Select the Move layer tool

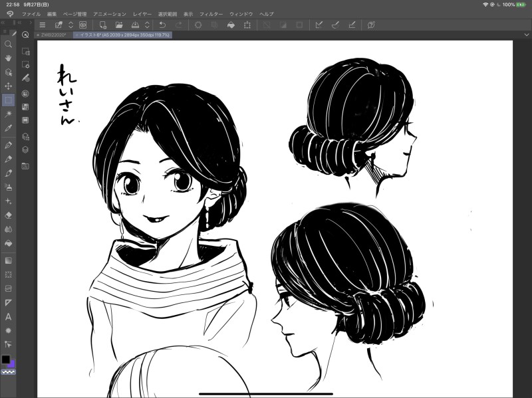coord(8,86)
